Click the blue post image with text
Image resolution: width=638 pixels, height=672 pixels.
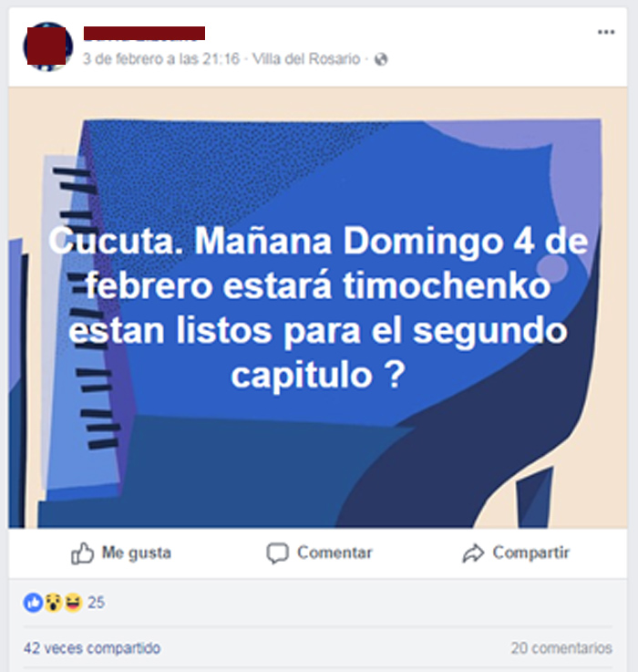coord(318,307)
